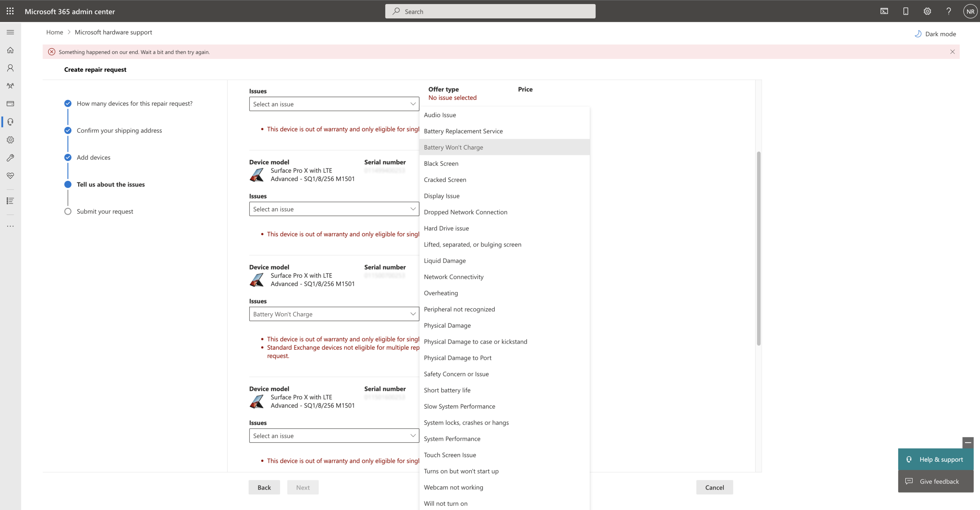Click the Back button
The width and height of the screenshot is (980, 510).
(264, 488)
